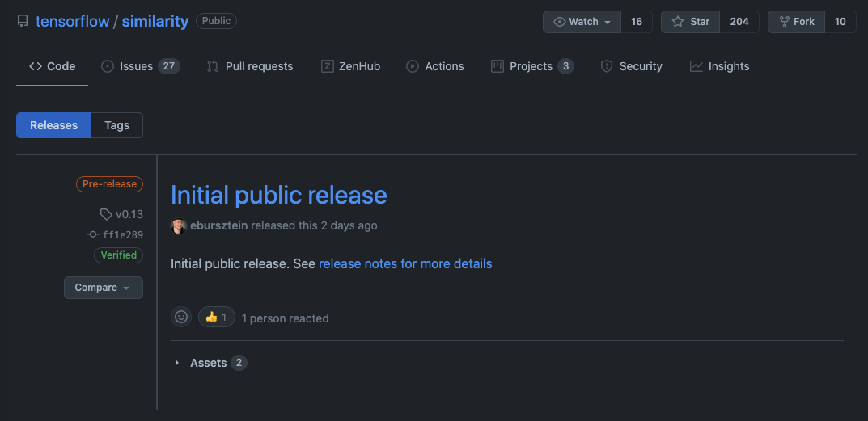Click the Issues circle icon
The image size is (868, 421).
pos(108,66)
